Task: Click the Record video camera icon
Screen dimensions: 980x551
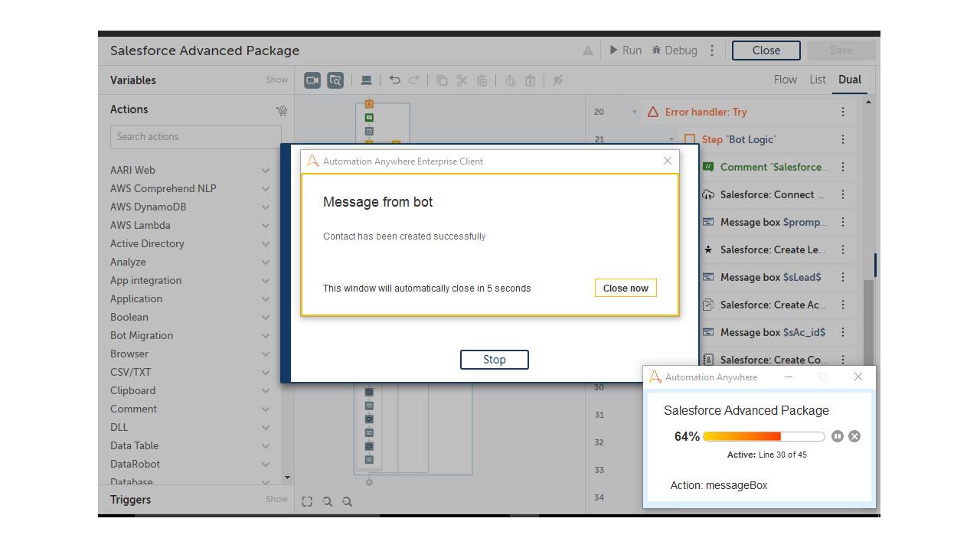Action: 312,80
